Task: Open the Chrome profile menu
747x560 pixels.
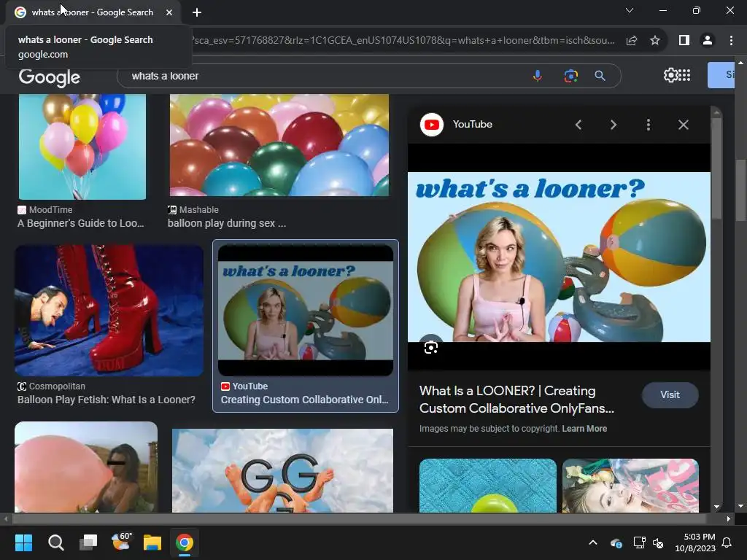Action: pyautogui.click(x=708, y=41)
